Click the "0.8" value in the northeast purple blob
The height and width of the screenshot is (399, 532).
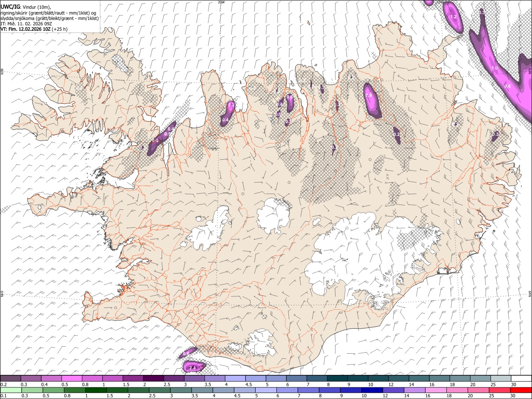click(x=369, y=96)
